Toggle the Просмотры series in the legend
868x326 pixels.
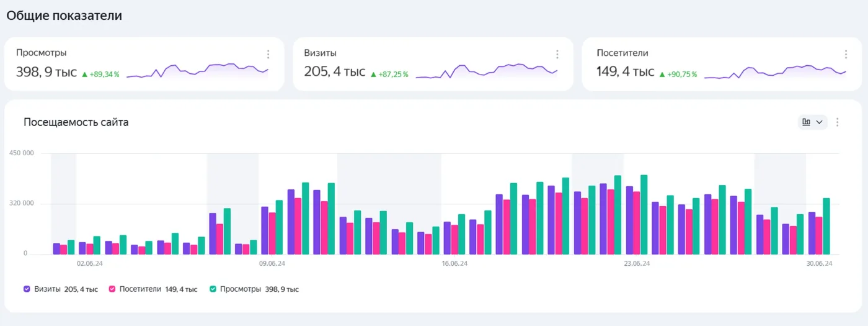[x=254, y=289]
